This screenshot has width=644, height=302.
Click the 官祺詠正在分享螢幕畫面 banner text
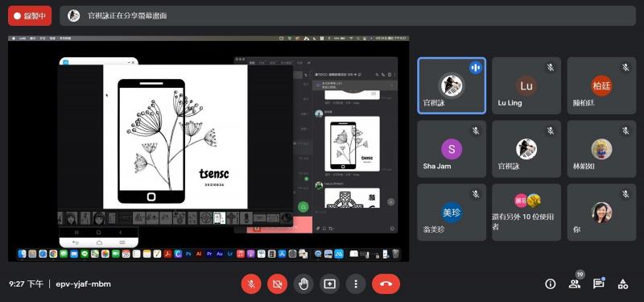coord(127,16)
